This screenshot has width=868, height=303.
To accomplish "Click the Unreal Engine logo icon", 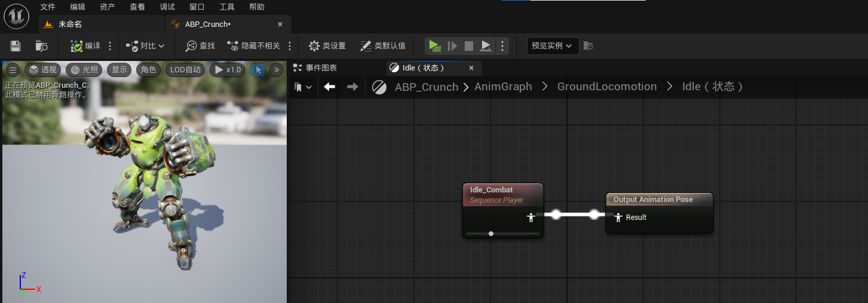I will click(x=17, y=16).
